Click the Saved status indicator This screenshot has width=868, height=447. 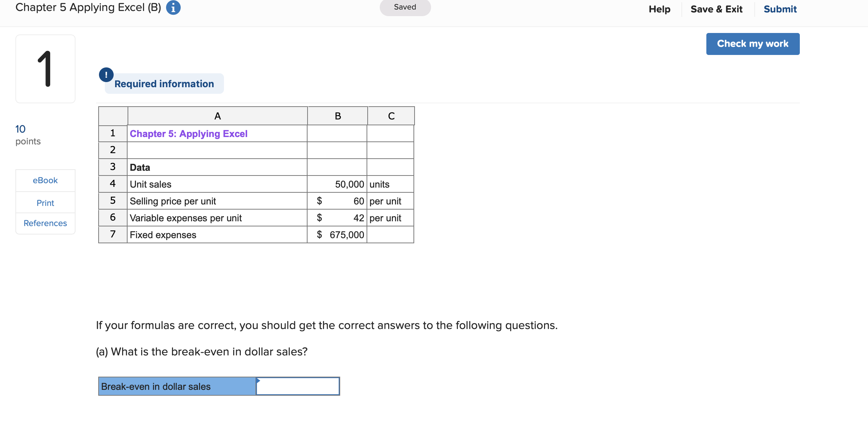(x=405, y=7)
